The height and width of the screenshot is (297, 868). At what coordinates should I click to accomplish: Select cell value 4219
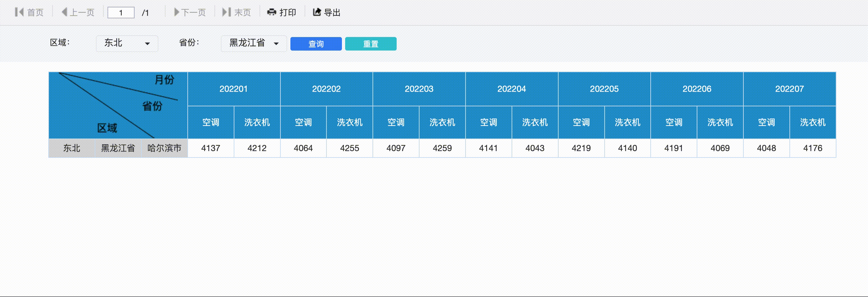[x=581, y=148]
